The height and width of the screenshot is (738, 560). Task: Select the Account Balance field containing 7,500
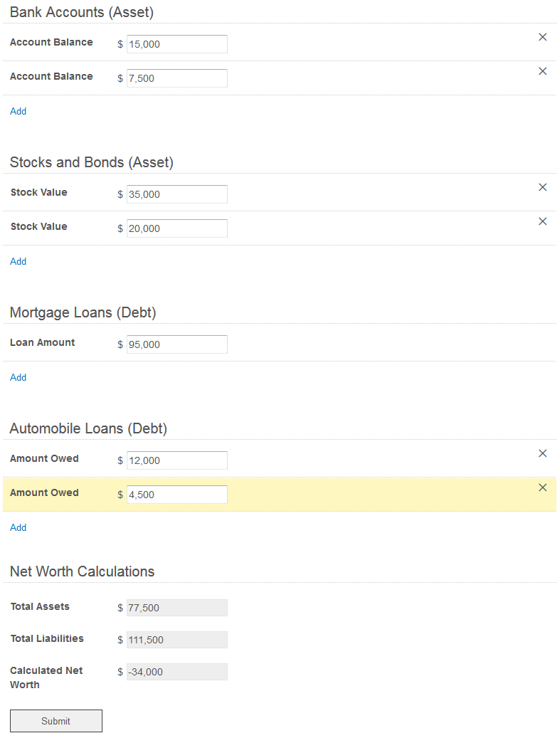point(176,78)
